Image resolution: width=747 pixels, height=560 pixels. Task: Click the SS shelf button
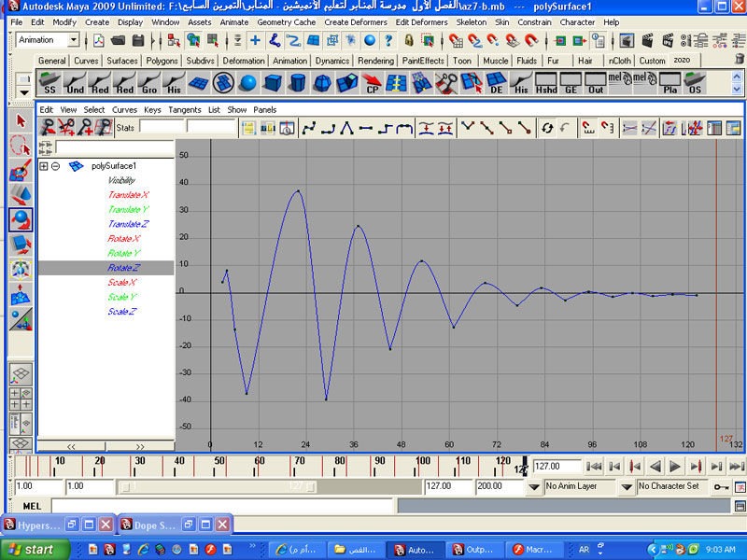tap(49, 82)
